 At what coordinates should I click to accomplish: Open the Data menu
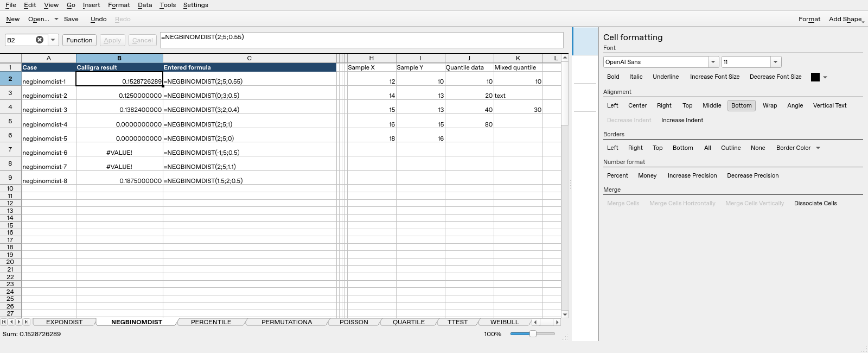(144, 5)
